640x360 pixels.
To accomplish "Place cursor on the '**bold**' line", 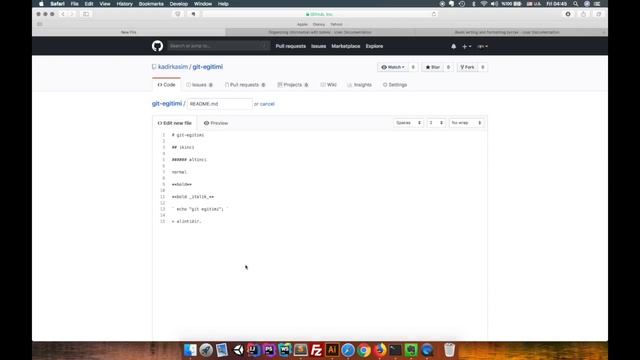I will click(182, 184).
